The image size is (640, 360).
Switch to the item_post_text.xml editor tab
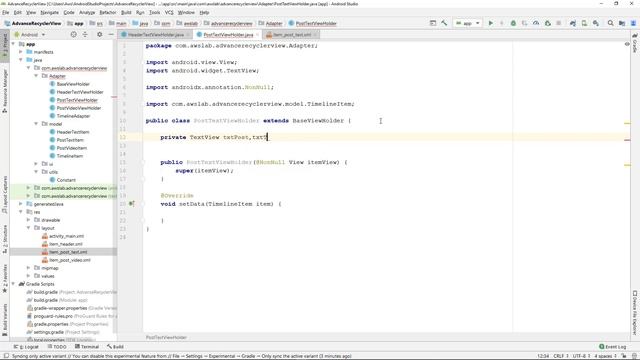[x=291, y=35]
